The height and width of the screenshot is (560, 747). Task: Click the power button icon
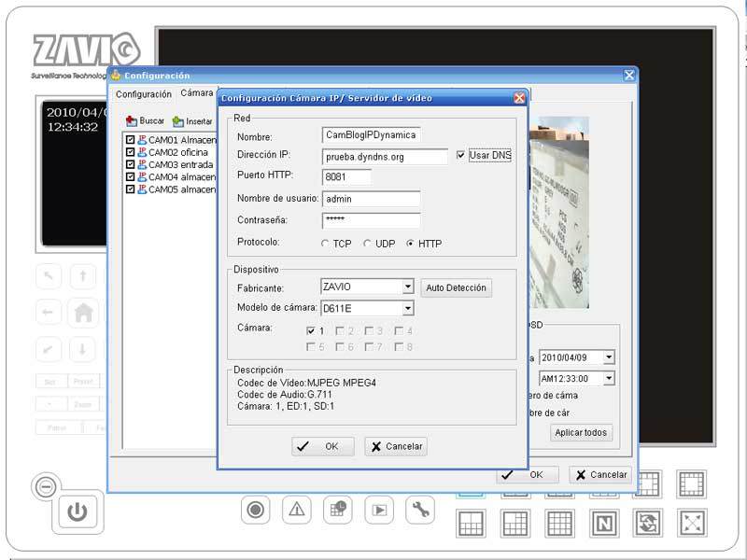tap(78, 511)
